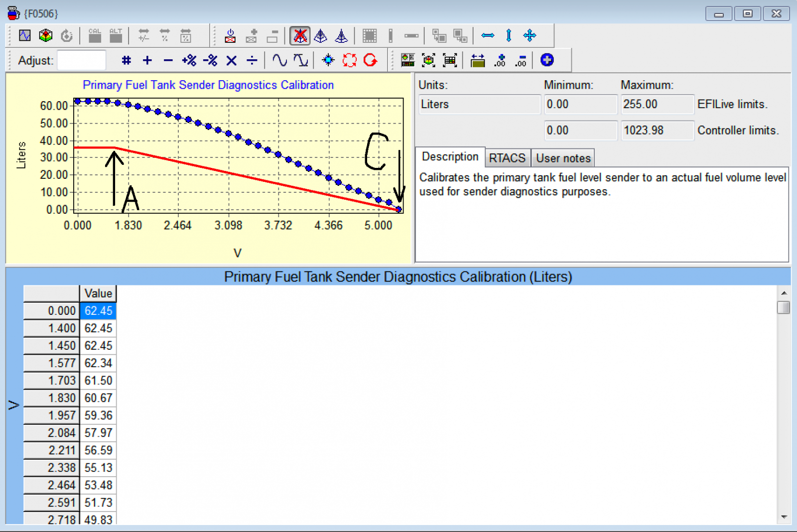The image size is (797, 532).
Task: Click the +% increase by percent button
Action: [189, 60]
